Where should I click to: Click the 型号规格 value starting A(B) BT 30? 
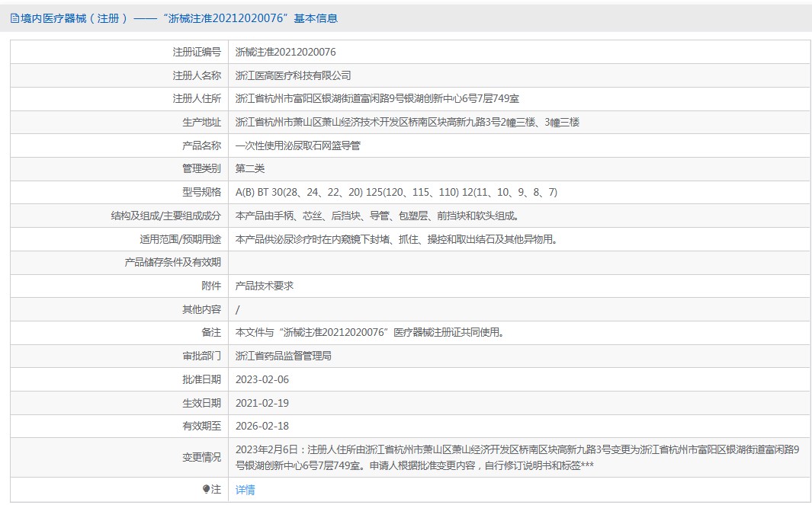click(396, 192)
